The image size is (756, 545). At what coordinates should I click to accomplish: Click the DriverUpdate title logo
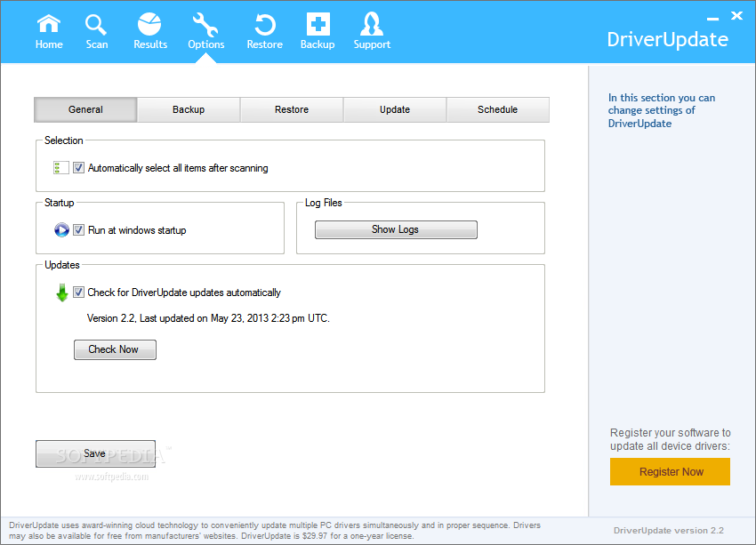667,39
